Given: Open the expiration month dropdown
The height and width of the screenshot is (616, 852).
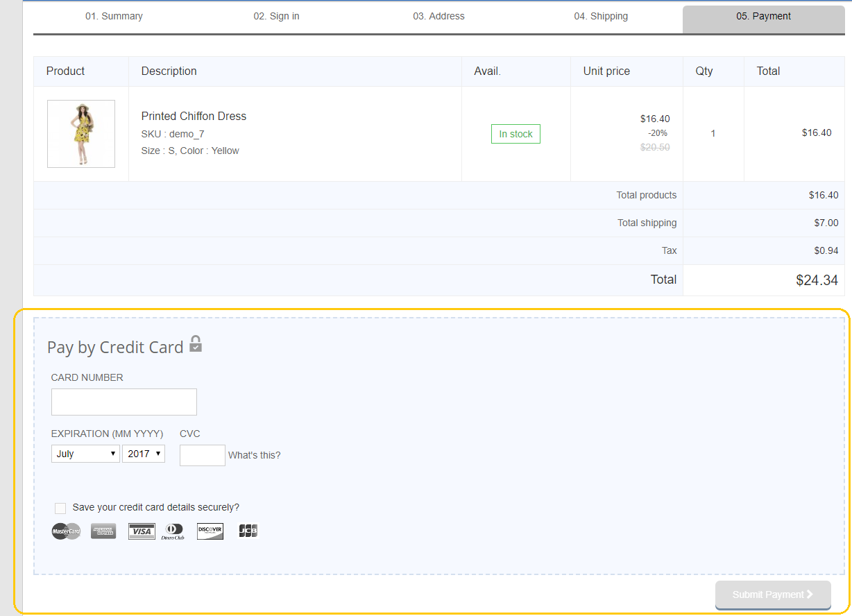Looking at the screenshot, I should coord(85,454).
